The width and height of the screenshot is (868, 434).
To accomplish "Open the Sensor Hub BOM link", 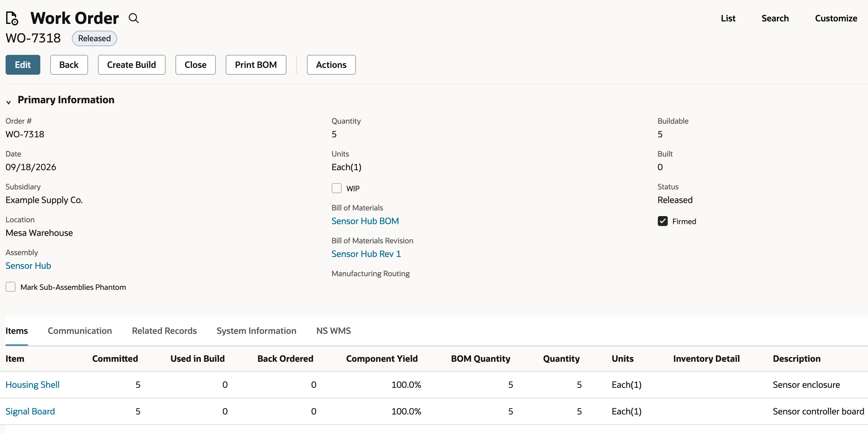I will click(x=365, y=221).
